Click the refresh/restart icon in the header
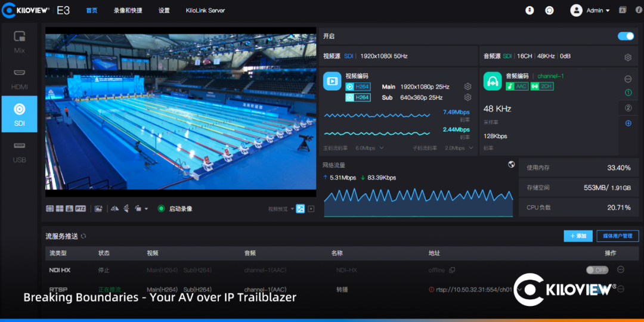644x322 pixels. (x=549, y=10)
